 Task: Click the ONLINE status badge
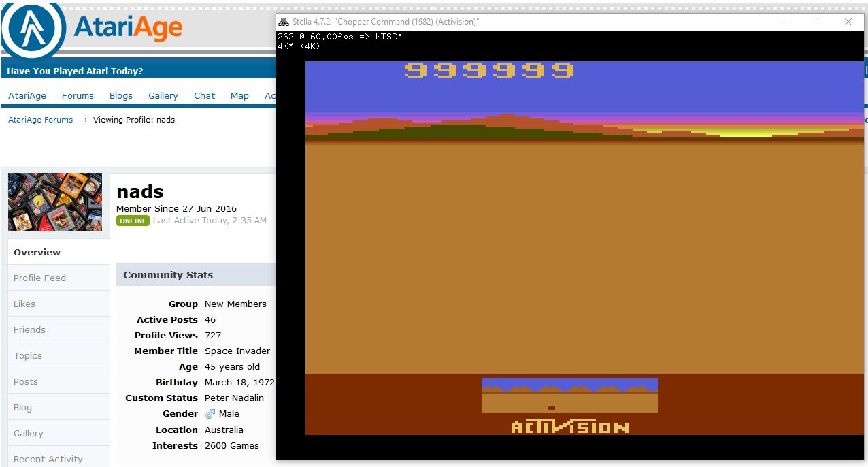coord(133,221)
